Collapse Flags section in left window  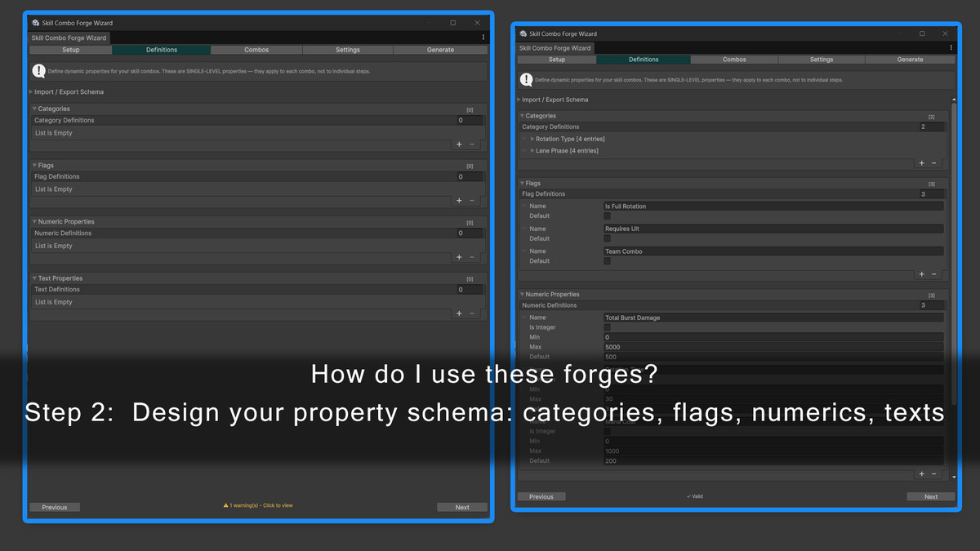(x=34, y=166)
